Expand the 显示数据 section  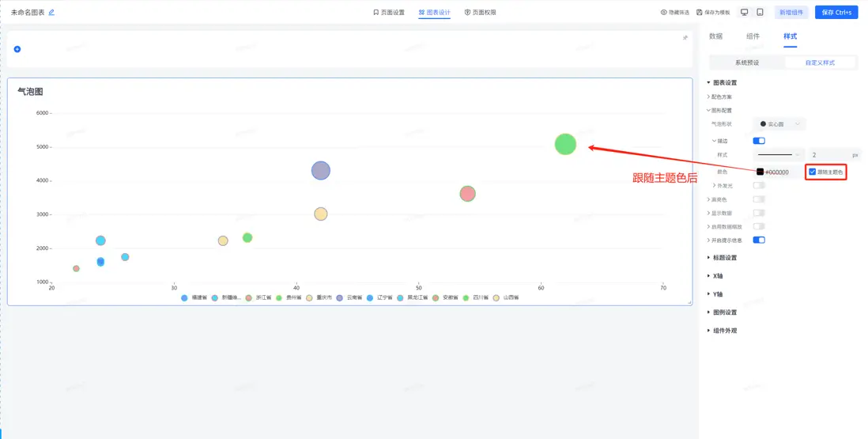click(x=719, y=213)
